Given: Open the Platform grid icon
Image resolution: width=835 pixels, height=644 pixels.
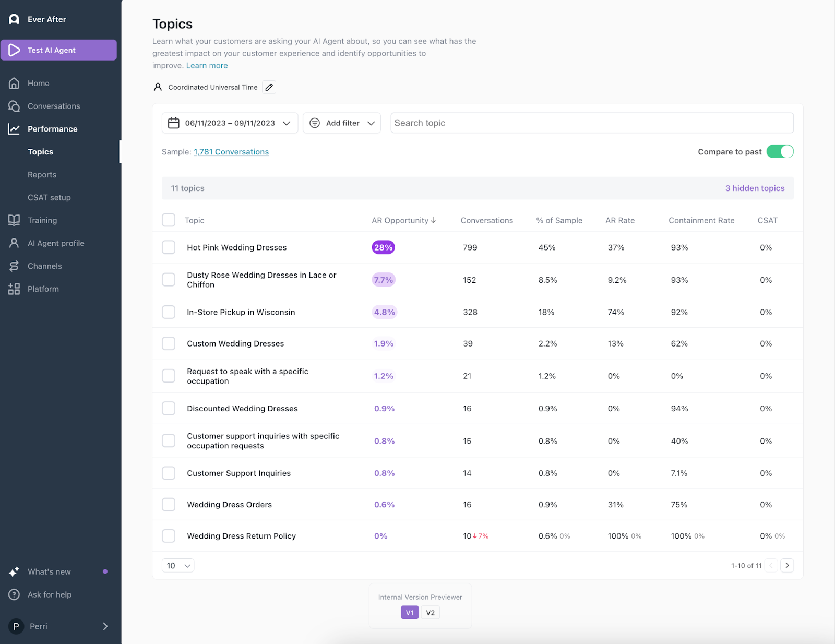Looking at the screenshot, I should [x=14, y=289].
